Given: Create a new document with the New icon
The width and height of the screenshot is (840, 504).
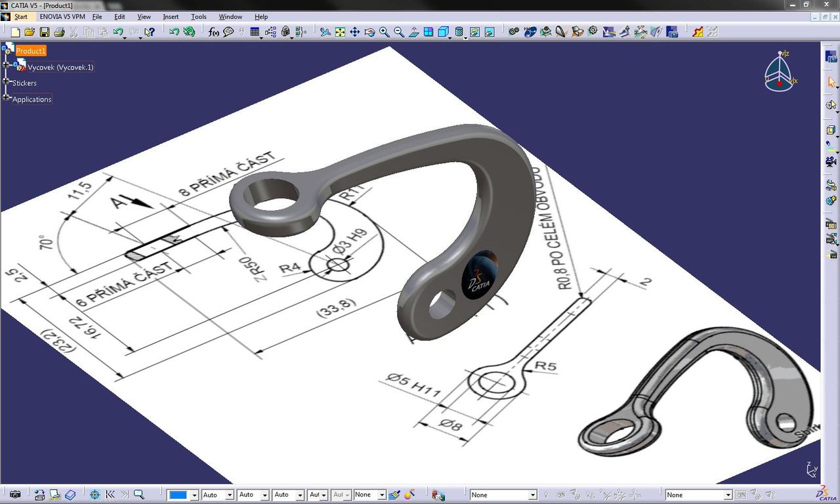Looking at the screenshot, I should [x=15, y=31].
